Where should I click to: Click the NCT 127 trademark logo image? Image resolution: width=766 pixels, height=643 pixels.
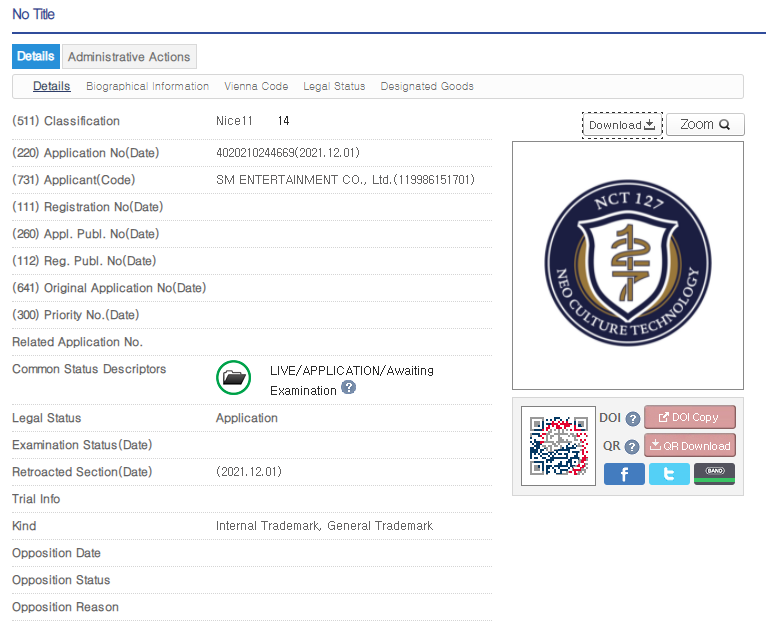click(x=628, y=263)
